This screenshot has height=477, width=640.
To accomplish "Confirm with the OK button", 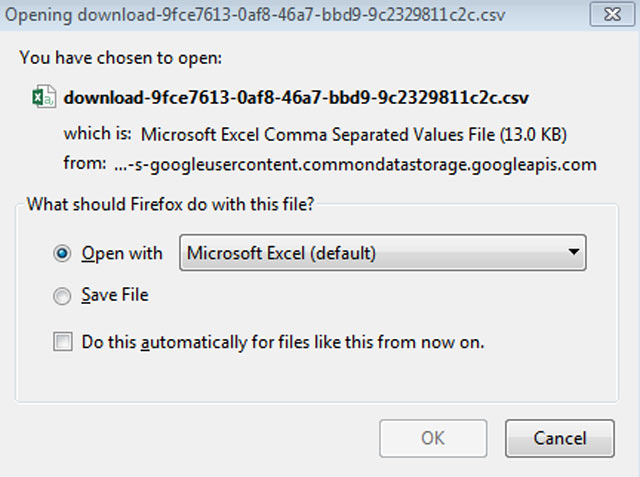I will click(x=433, y=438).
